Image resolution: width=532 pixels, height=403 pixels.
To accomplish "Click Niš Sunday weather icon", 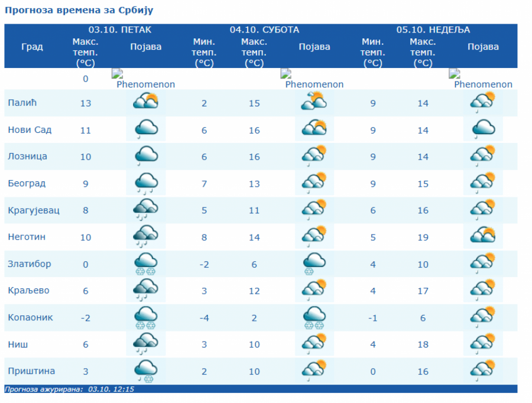I will 482,344.
